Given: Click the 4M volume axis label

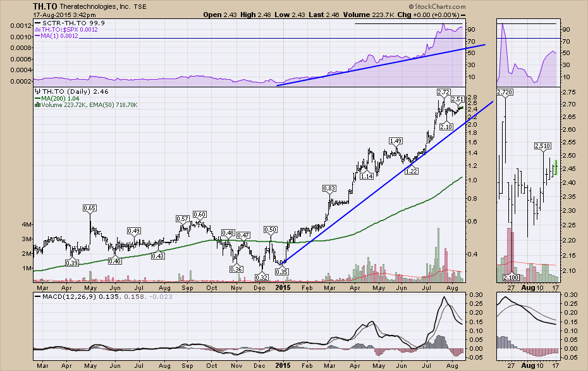Looking at the screenshot, I should tap(27, 225).
